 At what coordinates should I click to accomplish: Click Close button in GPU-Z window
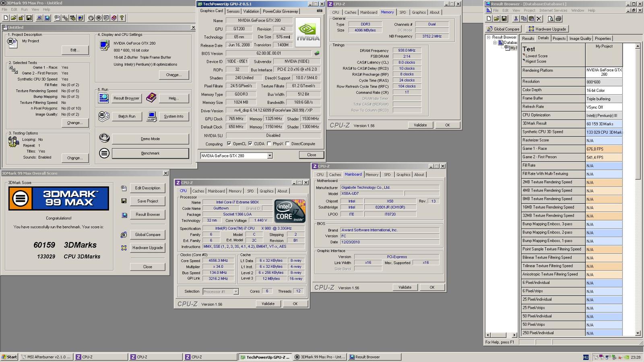click(x=312, y=155)
